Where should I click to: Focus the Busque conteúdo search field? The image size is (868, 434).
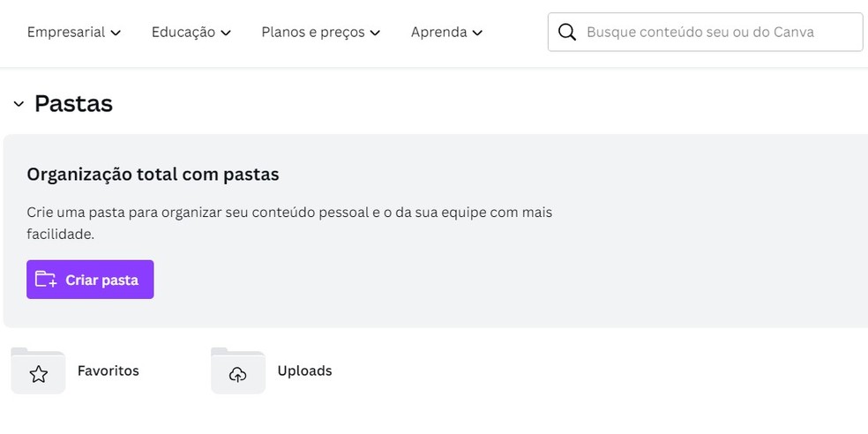[x=706, y=32]
